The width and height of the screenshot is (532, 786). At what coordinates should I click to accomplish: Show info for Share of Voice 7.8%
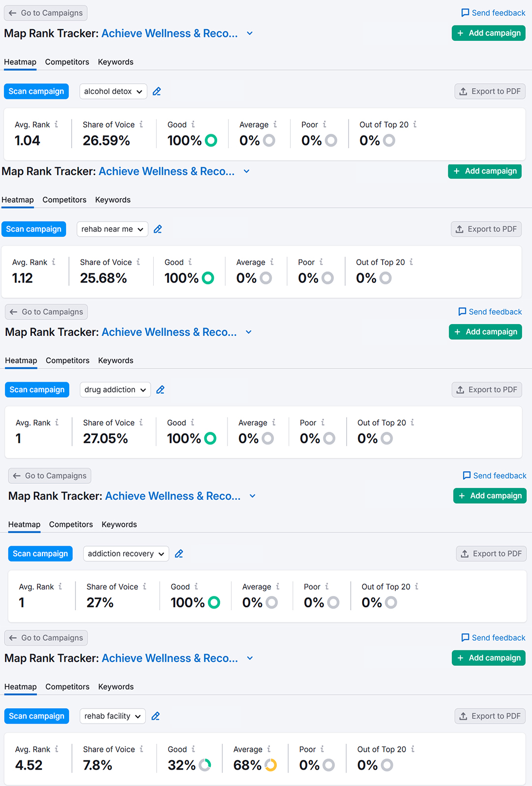coord(141,749)
